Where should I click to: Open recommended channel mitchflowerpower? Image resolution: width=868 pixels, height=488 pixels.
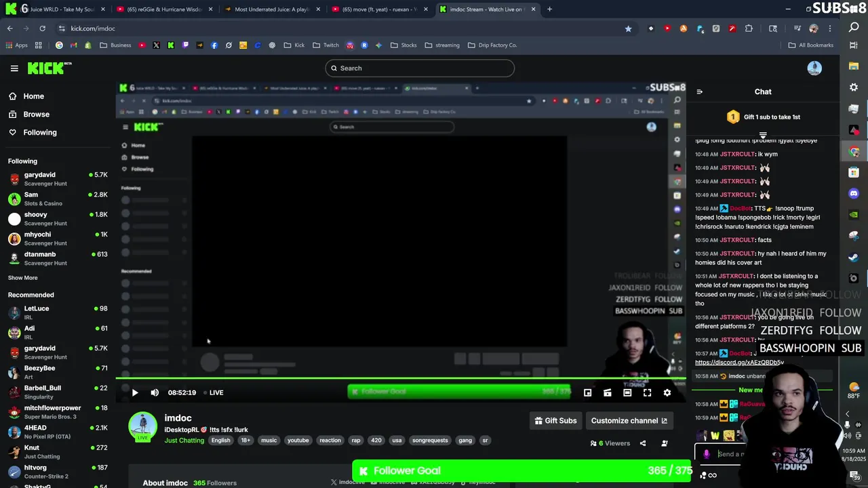(58, 412)
